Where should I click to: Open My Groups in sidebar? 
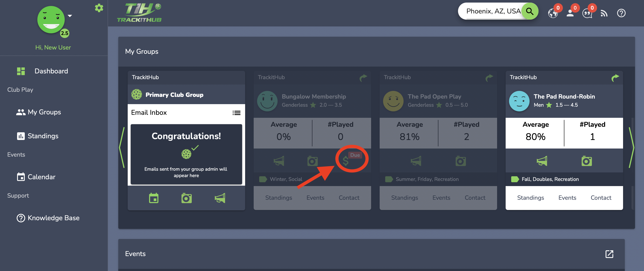(x=44, y=112)
